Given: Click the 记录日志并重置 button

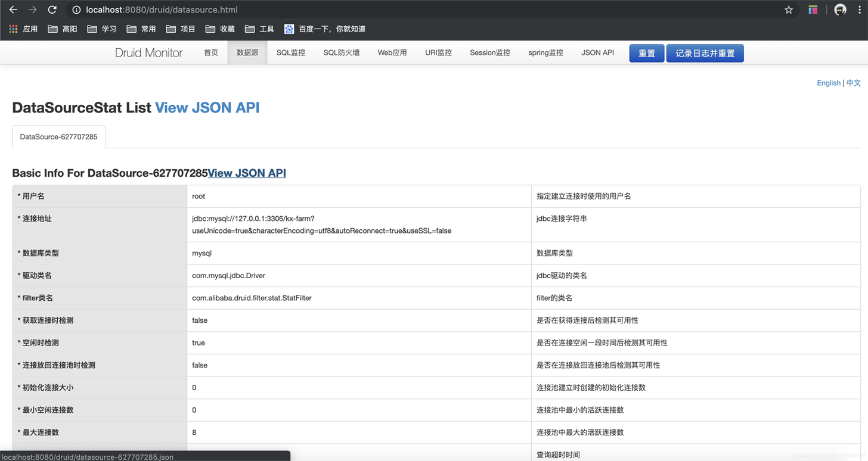Looking at the screenshot, I should [705, 53].
